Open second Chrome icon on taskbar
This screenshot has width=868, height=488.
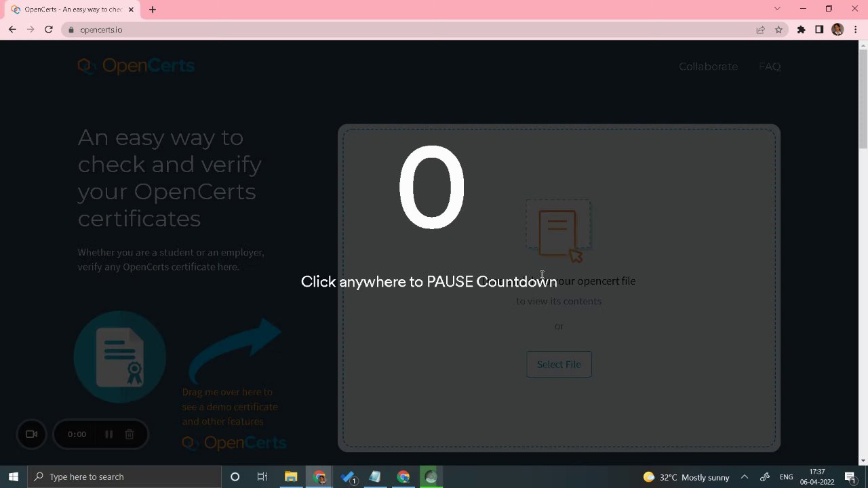point(403,477)
